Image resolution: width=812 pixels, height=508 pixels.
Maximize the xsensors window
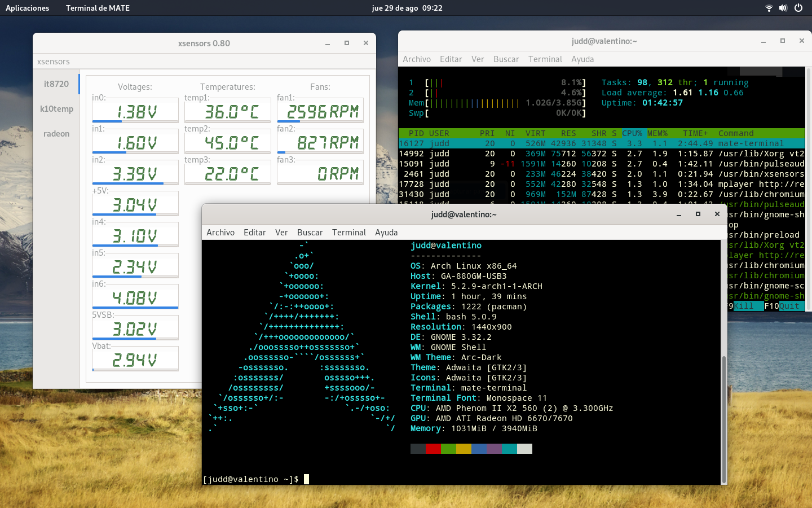(347, 43)
